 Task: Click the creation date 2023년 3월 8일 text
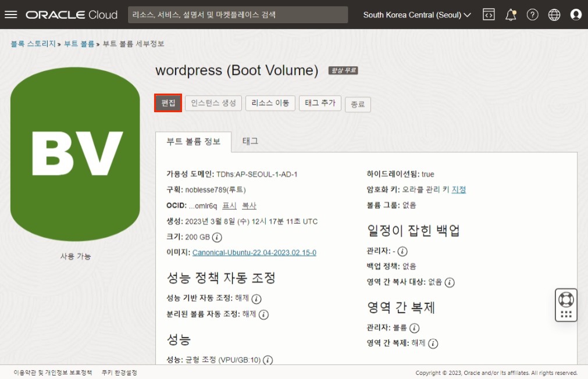click(x=251, y=221)
